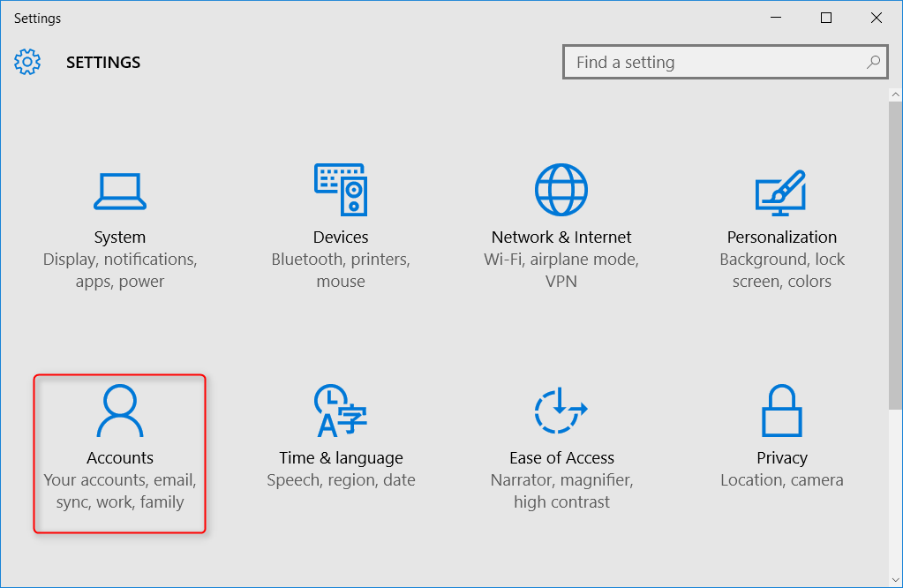The width and height of the screenshot is (903, 588).
Task: Click 'Wi-Fi, airplane mode, VPN' description text
Action: (x=561, y=271)
